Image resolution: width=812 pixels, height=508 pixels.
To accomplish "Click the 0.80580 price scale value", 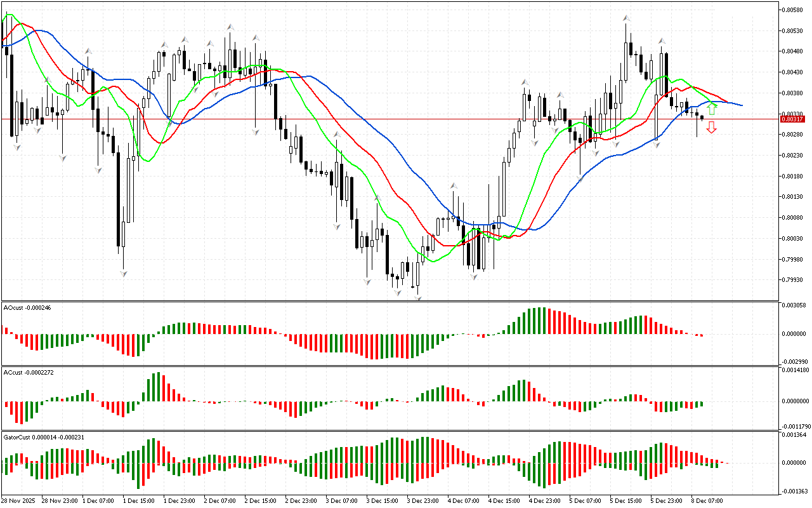I will click(794, 10).
